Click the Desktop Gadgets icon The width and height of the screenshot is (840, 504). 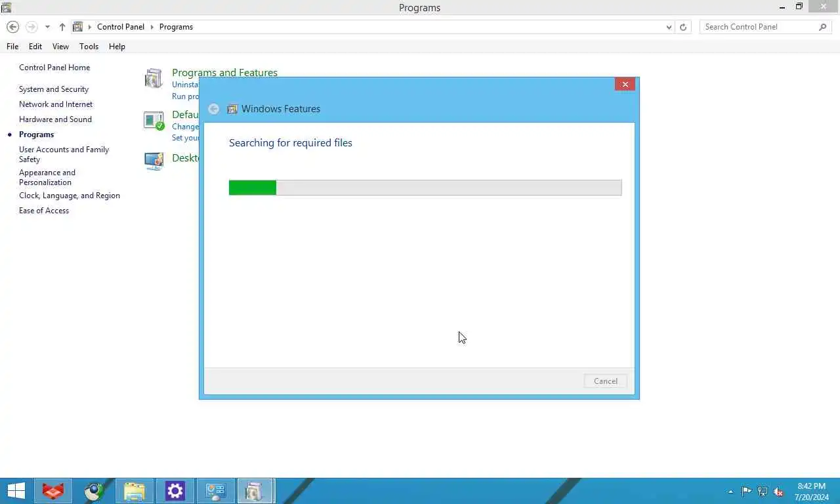tap(154, 161)
